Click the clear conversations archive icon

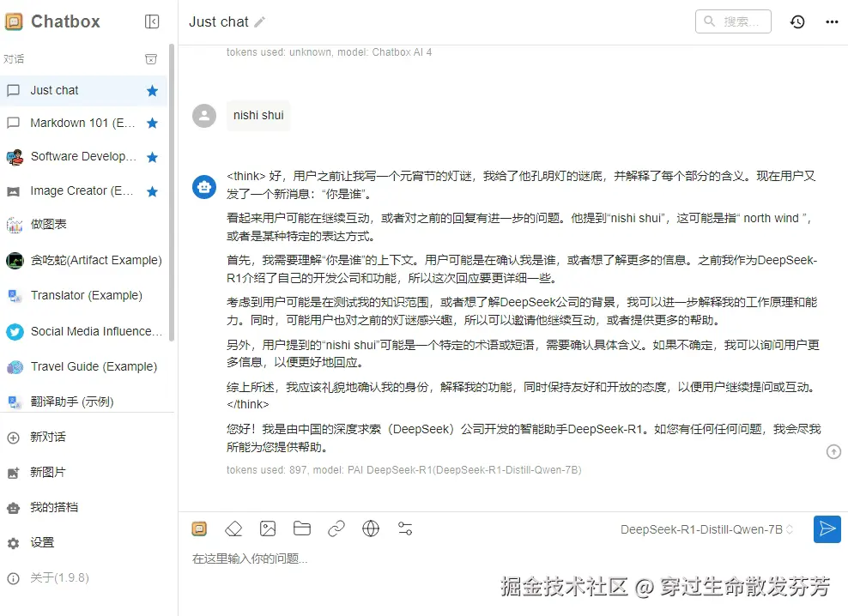[151, 59]
